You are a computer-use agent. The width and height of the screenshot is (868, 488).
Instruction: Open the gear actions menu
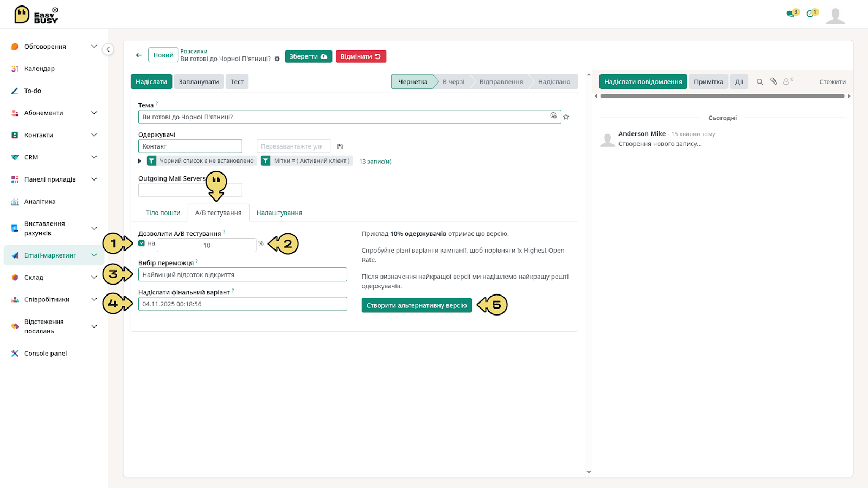tap(277, 59)
